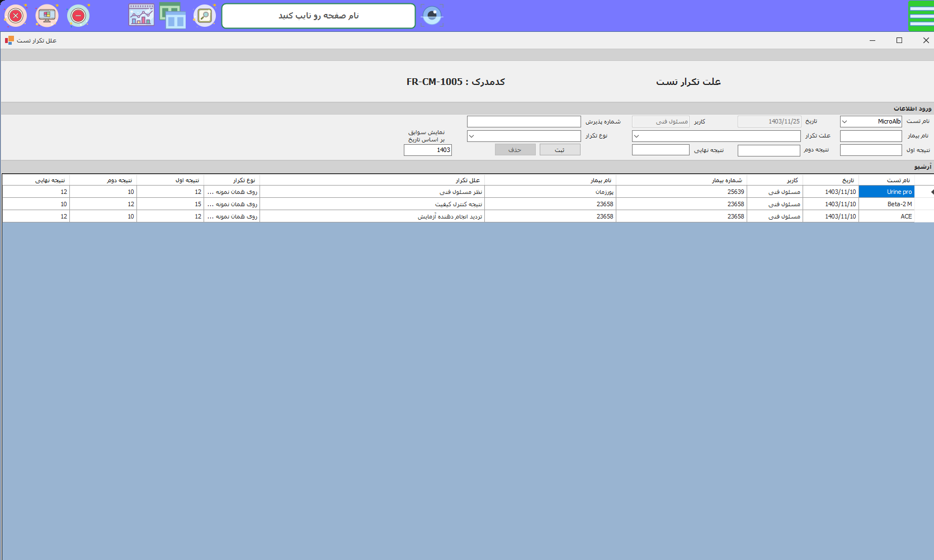Screen dimensions: 934x560
Task: Open the statistics chart icon
Action: (141, 16)
